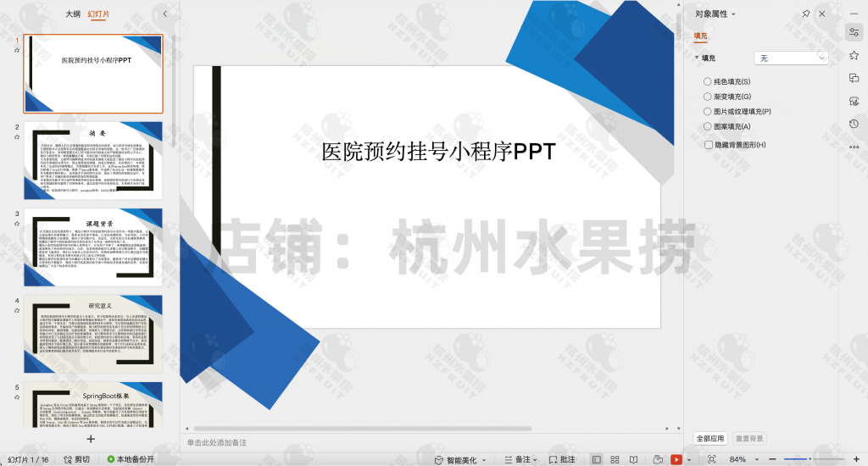
Task: Switch to the 幻灯片 slides tab
Action: pyautogui.click(x=98, y=14)
